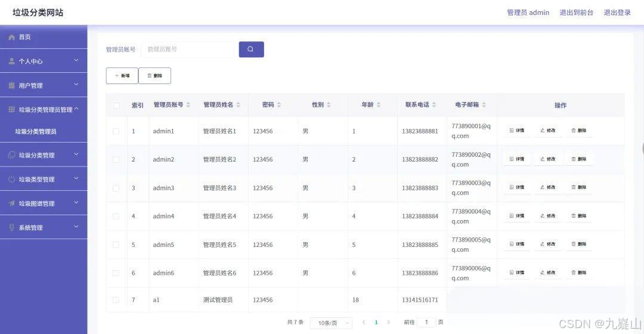
Task: Check the row checkbox for admin3
Action: pyautogui.click(x=116, y=188)
